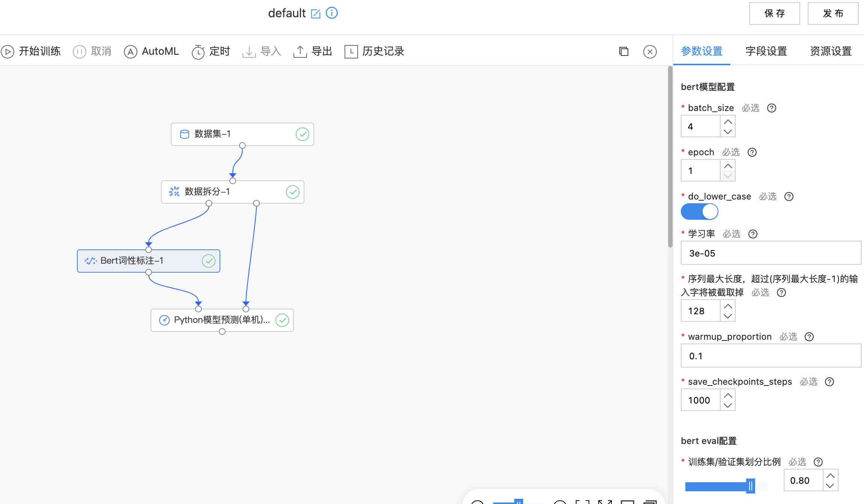Viewport: 864px width, 504px height.
Task: Select the Bert词性标注-1 node
Action: click(149, 261)
